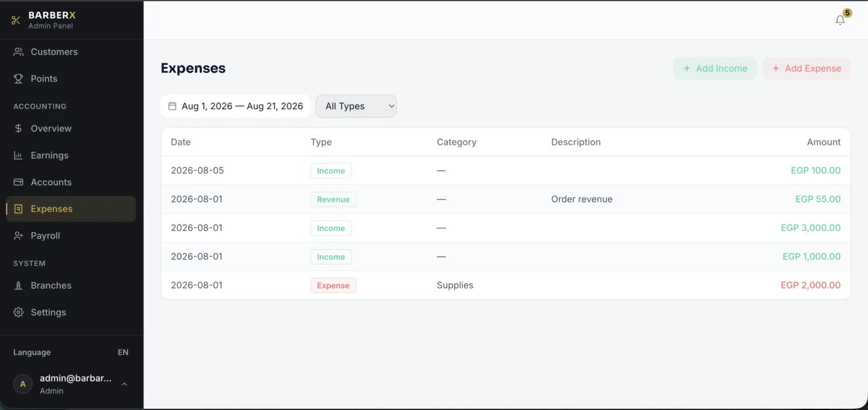Open notifications bell icon

tap(840, 20)
